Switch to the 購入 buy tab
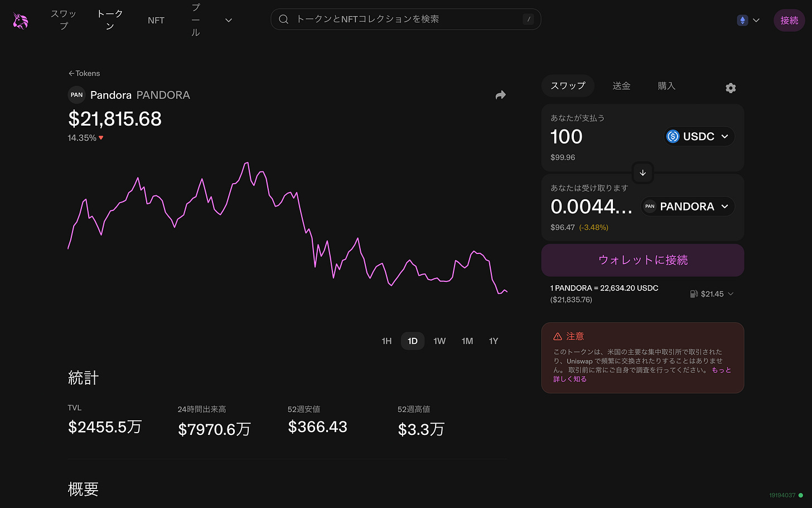The width and height of the screenshot is (812, 508). (x=666, y=86)
